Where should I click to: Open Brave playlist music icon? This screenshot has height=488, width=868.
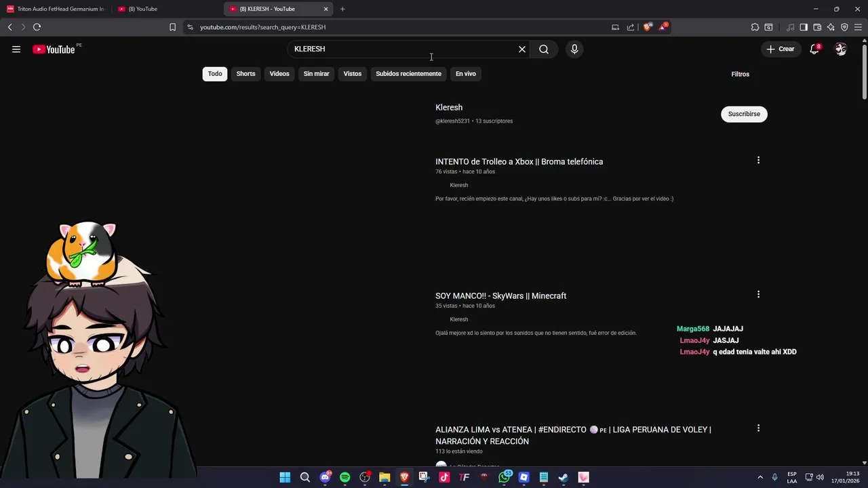[x=790, y=27]
